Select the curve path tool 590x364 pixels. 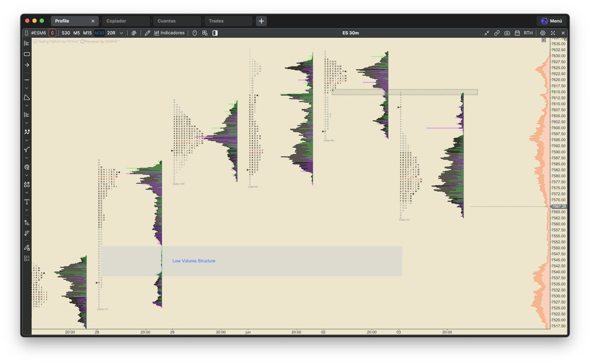pos(27,149)
